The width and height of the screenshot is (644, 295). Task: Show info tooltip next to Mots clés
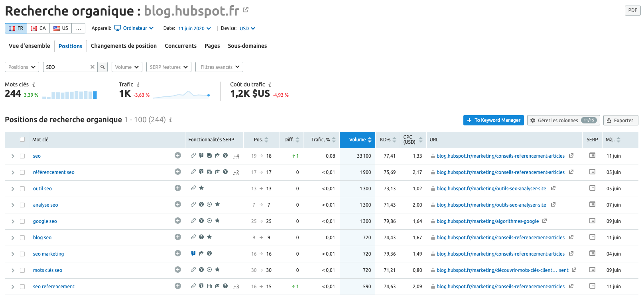[x=33, y=84]
